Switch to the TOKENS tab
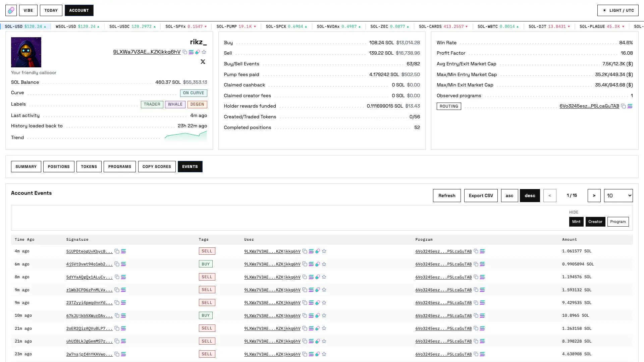 pos(89,167)
